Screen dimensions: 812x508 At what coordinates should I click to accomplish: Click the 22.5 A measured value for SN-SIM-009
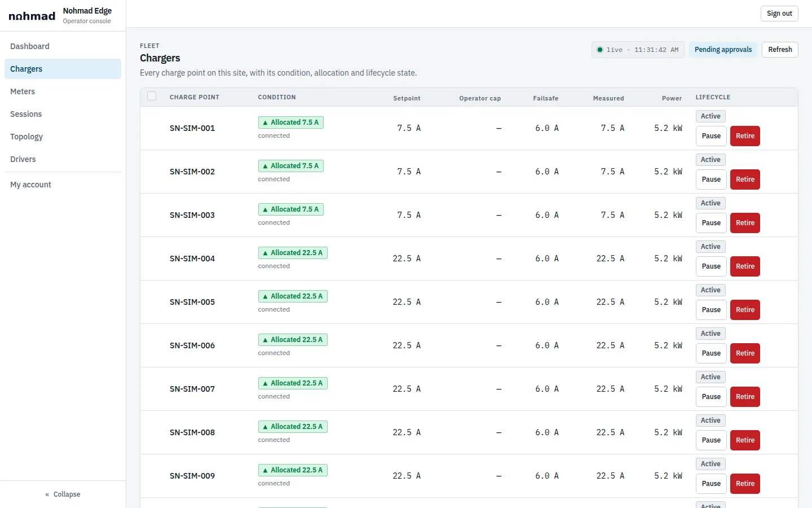click(610, 476)
